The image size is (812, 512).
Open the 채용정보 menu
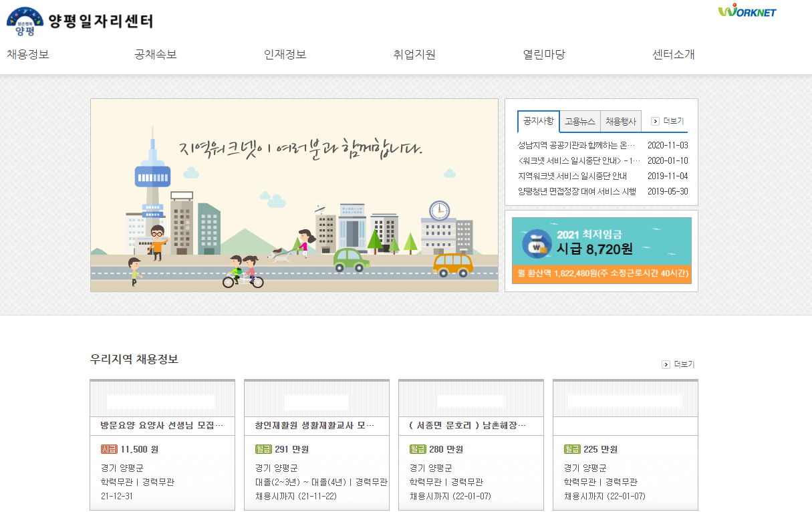[28, 54]
